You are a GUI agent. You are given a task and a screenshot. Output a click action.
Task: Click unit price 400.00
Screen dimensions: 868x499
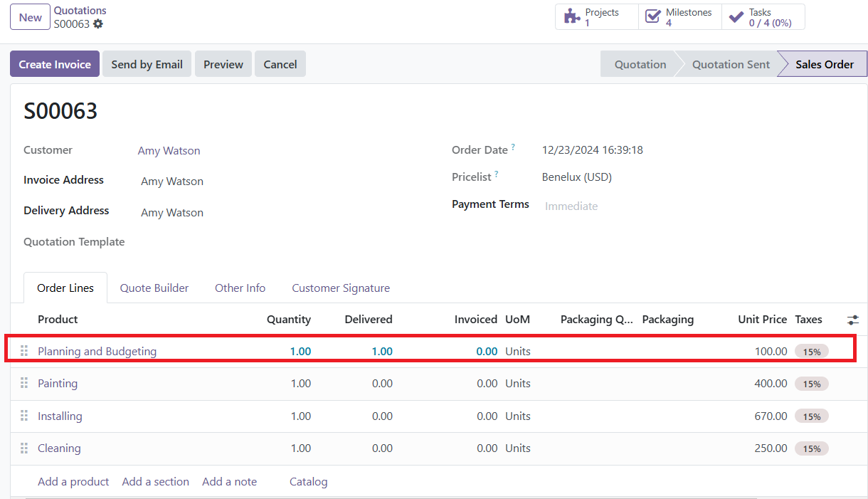tap(771, 383)
